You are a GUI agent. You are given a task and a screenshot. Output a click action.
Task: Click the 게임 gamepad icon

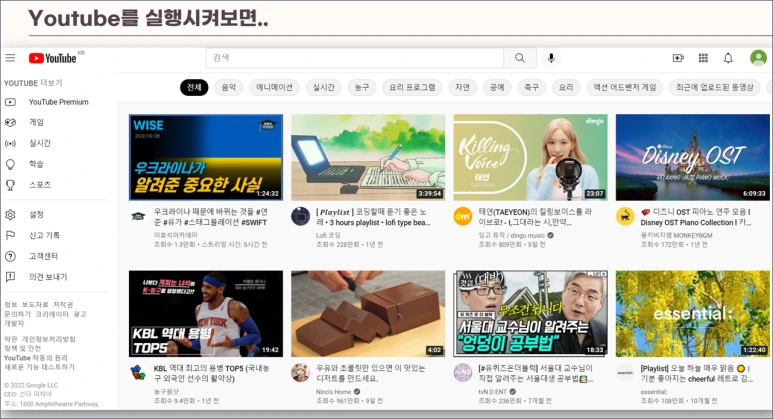[10, 122]
